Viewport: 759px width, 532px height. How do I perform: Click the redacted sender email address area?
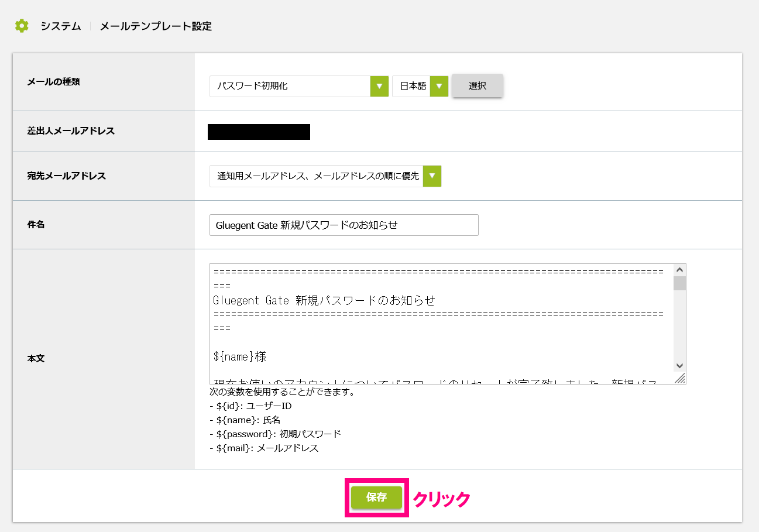pos(259,132)
